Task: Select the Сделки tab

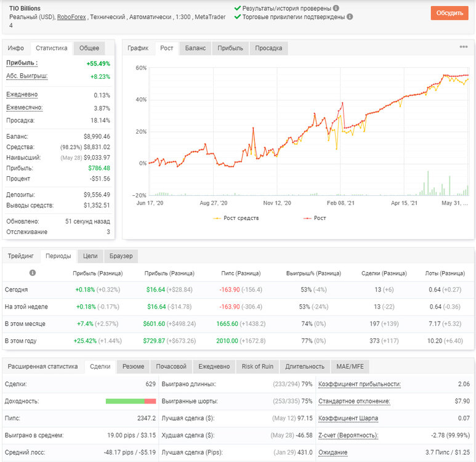Action: [100, 367]
